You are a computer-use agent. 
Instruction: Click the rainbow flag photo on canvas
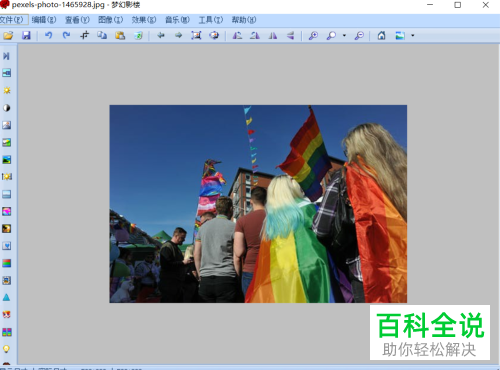coord(258,204)
